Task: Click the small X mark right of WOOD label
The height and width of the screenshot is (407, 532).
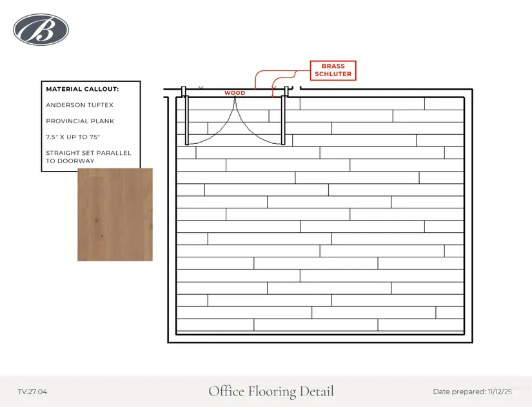Action: coord(275,87)
